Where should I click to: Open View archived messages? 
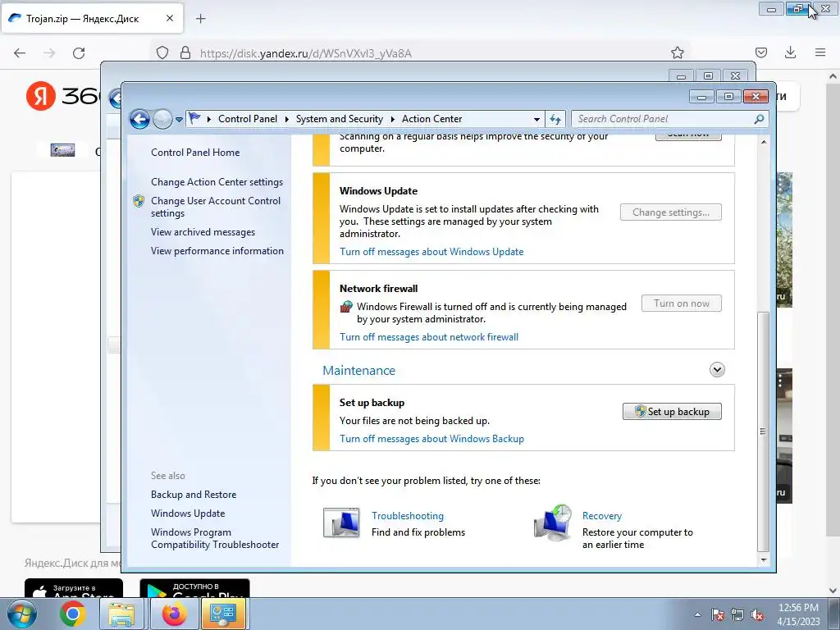tap(203, 232)
